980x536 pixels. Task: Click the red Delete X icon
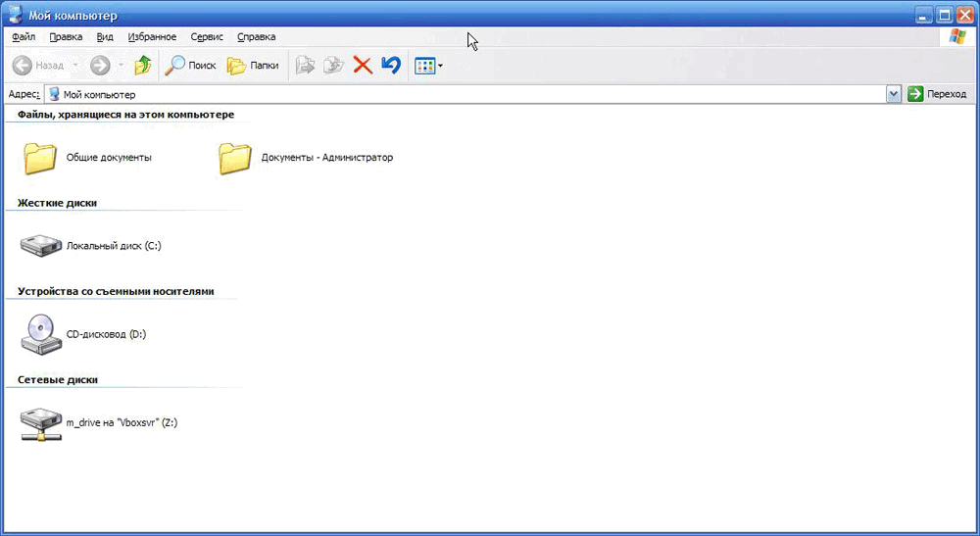coord(363,66)
